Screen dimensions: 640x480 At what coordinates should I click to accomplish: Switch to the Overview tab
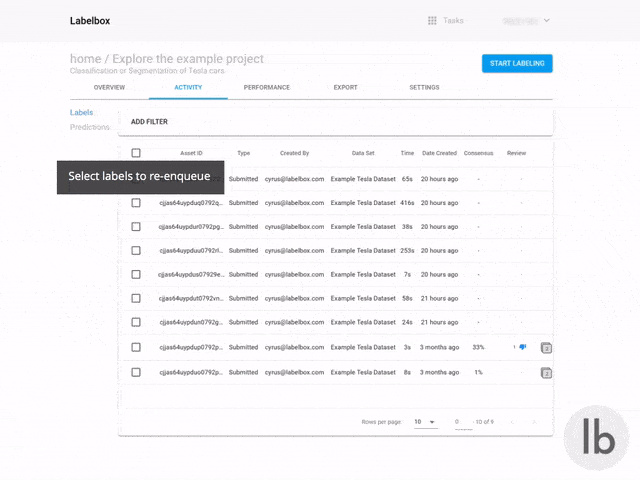[x=109, y=87]
